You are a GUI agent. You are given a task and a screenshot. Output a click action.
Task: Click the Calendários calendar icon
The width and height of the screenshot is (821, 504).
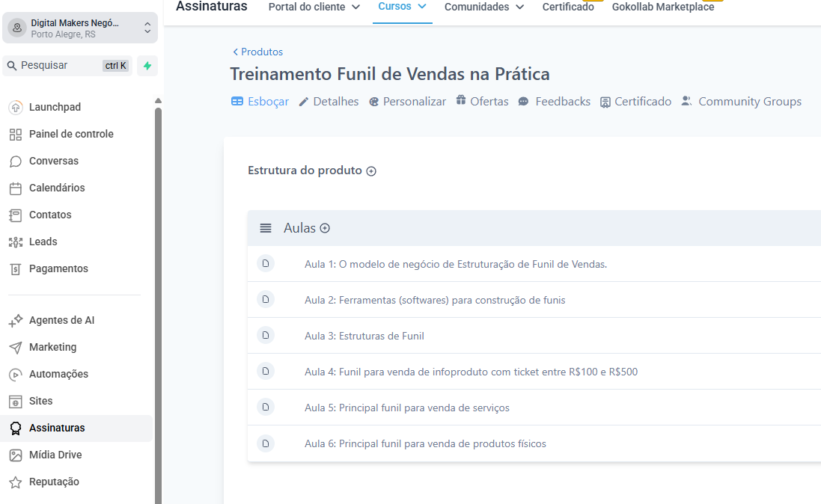tap(16, 188)
